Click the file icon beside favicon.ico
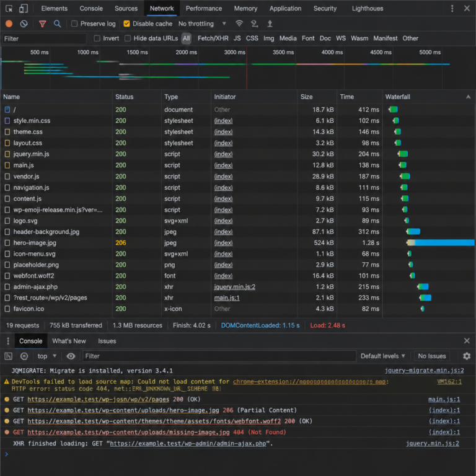This screenshot has width=476, height=476. pyautogui.click(x=7, y=309)
